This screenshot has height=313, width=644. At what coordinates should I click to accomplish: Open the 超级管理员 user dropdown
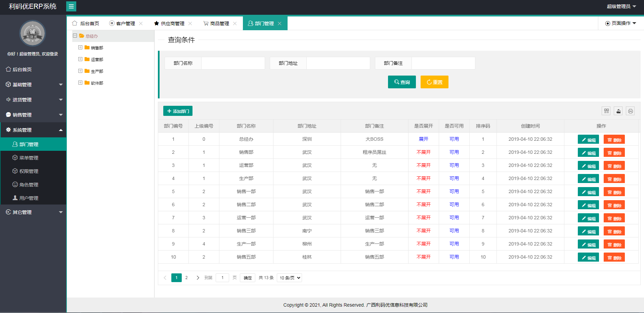click(621, 6)
